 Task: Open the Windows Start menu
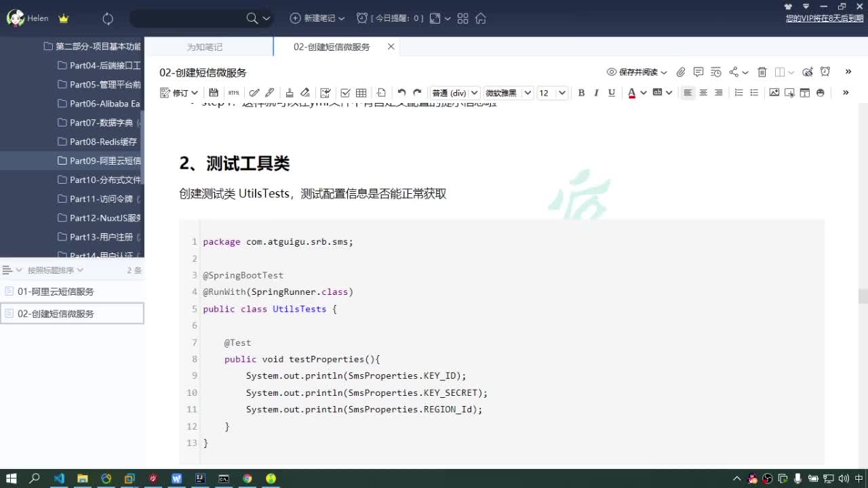12,478
